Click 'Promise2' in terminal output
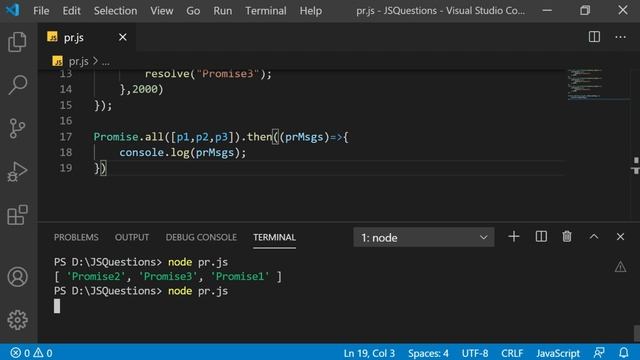Image resolution: width=640 pixels, height=360 pixels. 96,276
